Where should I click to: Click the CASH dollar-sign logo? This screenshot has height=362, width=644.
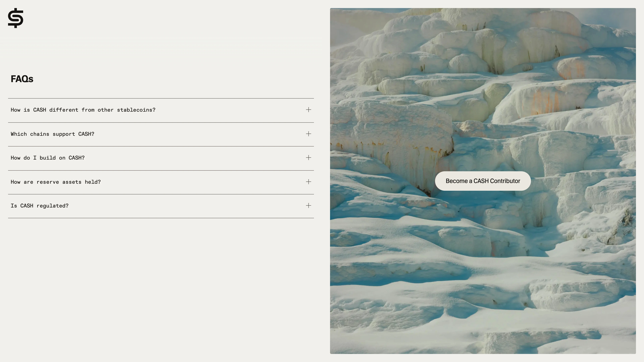(15, 18)
